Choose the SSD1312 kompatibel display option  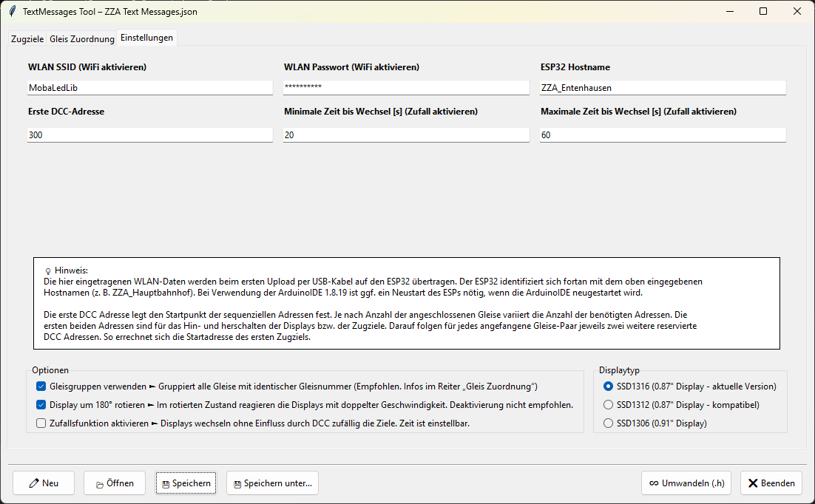click(x=609, y=405)
